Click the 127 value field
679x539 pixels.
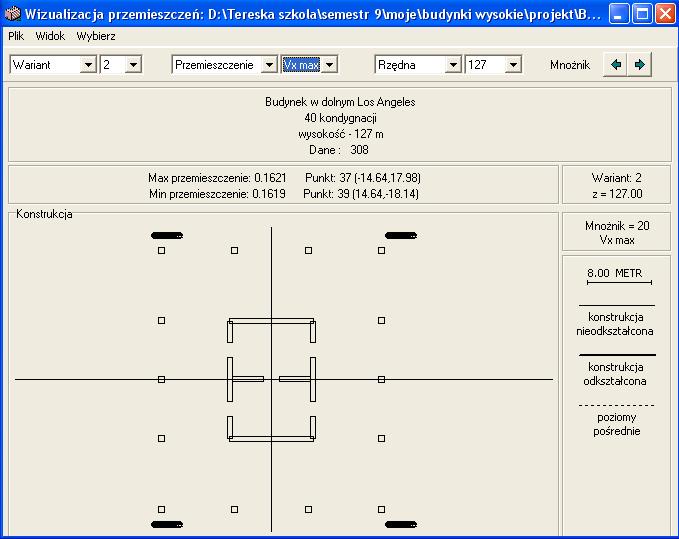pos(485,65)
